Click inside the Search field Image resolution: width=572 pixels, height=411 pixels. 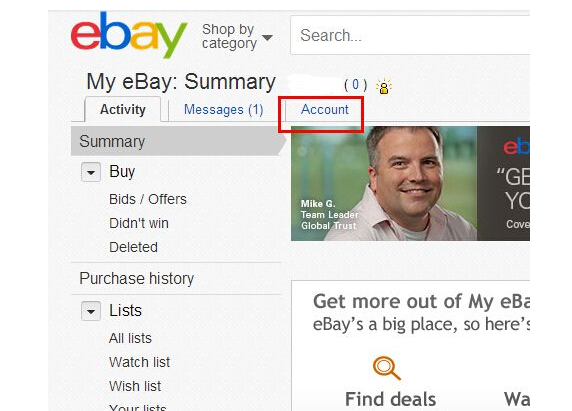pos(410,35)
